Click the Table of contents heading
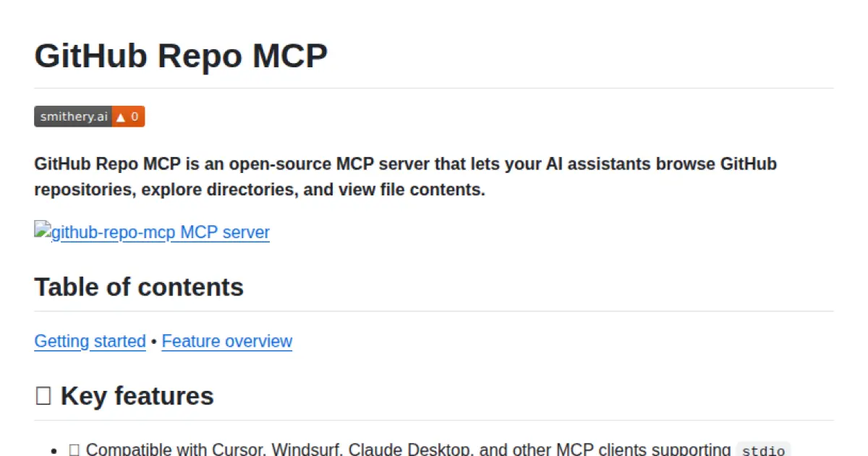868x456 pixels. click(138, 287)
